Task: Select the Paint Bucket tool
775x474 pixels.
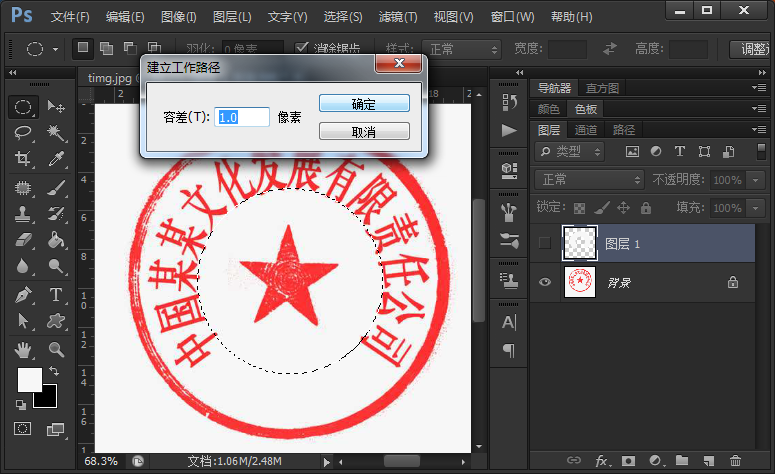Action: click(55, 240)
